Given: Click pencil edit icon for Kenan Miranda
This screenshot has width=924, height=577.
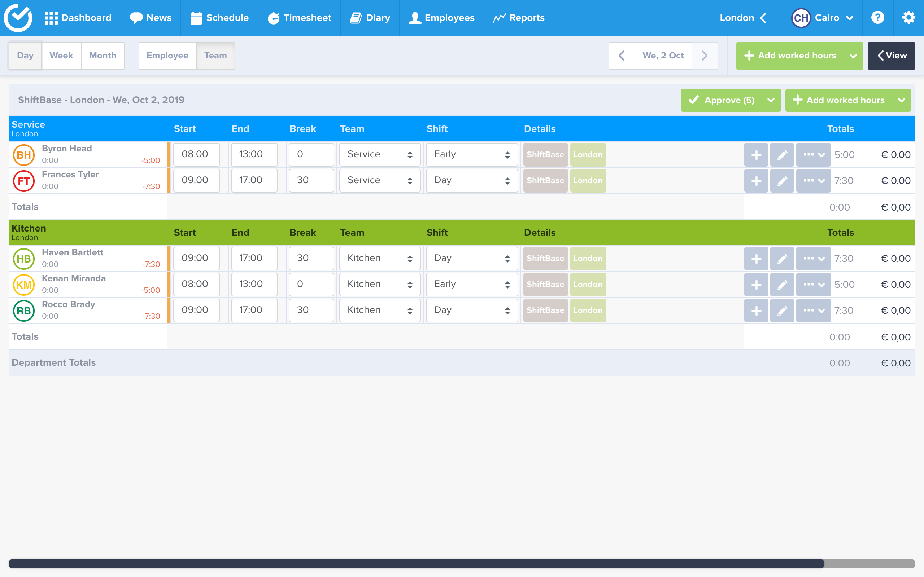Looking at the screenshot, I should [781, 284].
